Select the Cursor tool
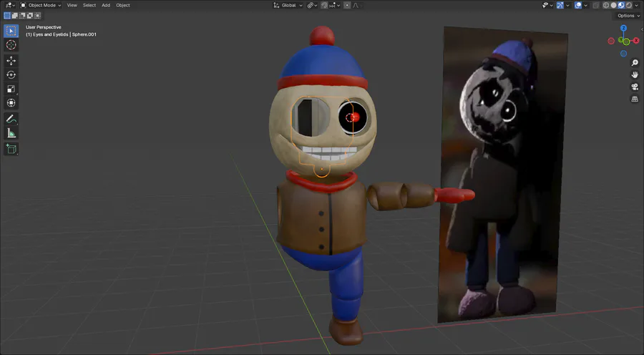The height and width of the screenshot is (355, 644). point(11,45)
